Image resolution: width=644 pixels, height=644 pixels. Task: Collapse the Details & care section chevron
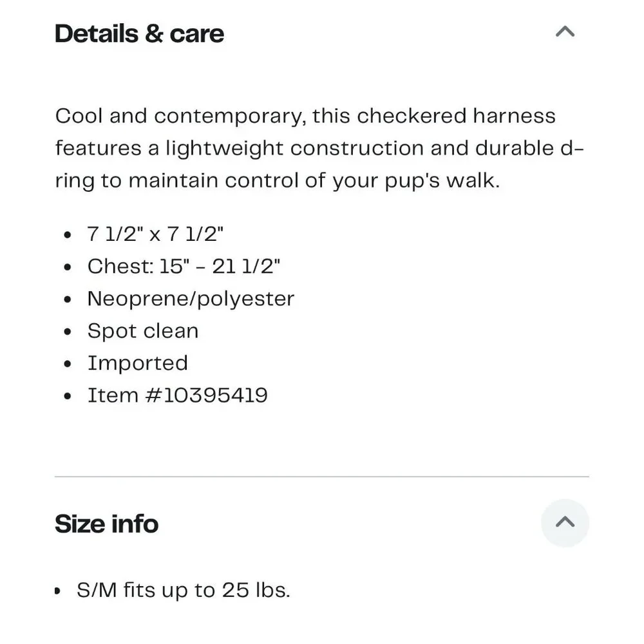pyautogui.click(x=565, y=32)
